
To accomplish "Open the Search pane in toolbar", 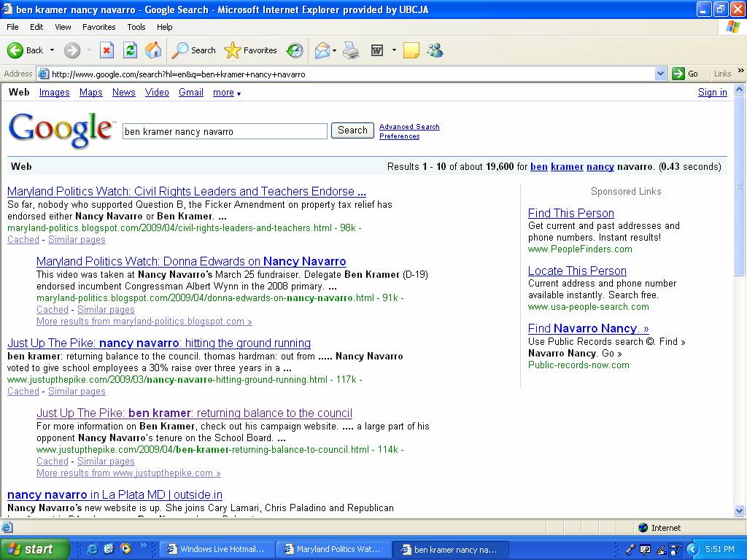I will (193, 50).
